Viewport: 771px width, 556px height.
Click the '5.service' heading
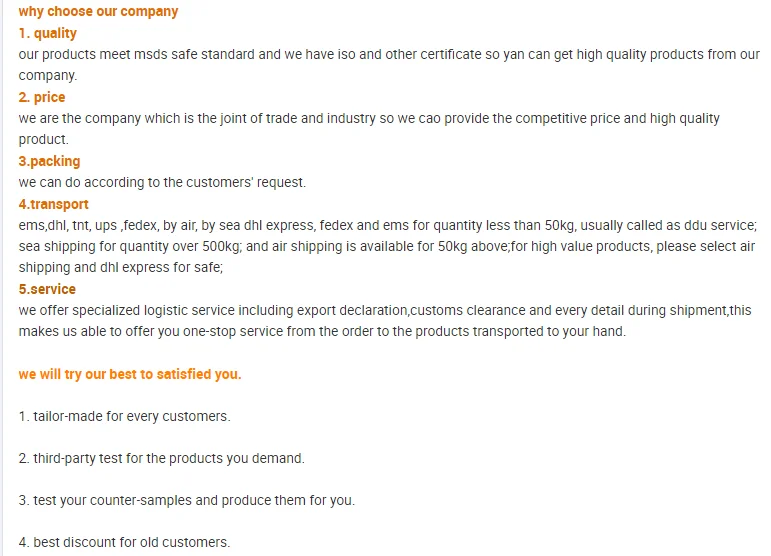click(47, 289)
